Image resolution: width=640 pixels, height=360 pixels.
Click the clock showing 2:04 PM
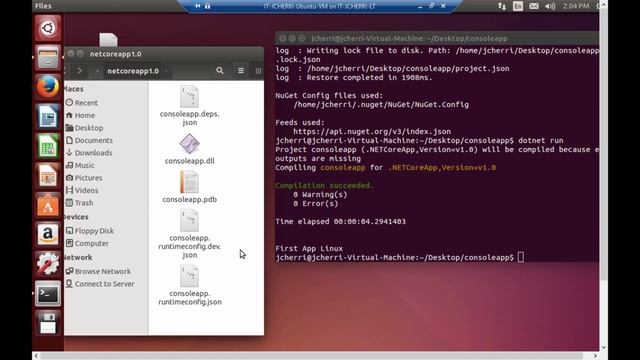coord(576,6)
